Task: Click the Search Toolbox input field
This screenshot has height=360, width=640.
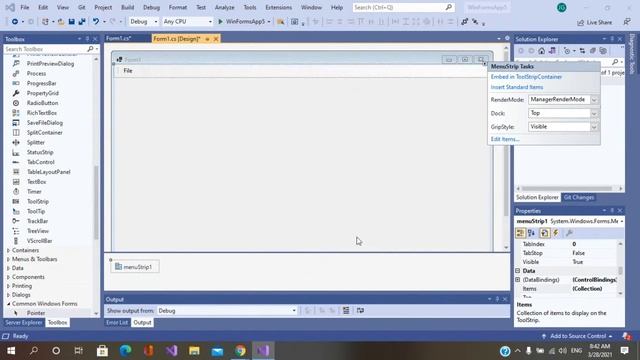Action: (45, 49)
